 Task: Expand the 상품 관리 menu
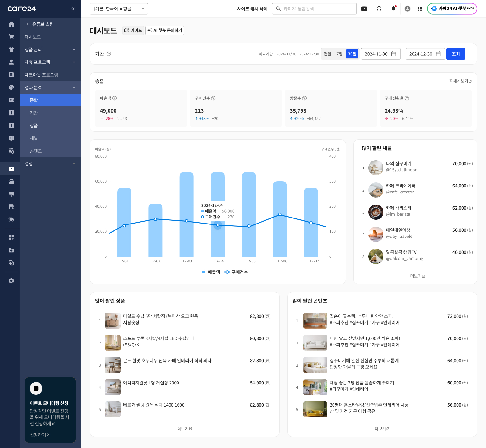[50, 49]
